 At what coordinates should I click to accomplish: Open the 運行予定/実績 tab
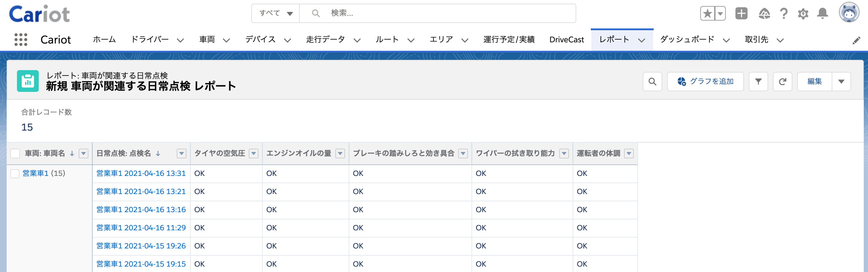509,40
